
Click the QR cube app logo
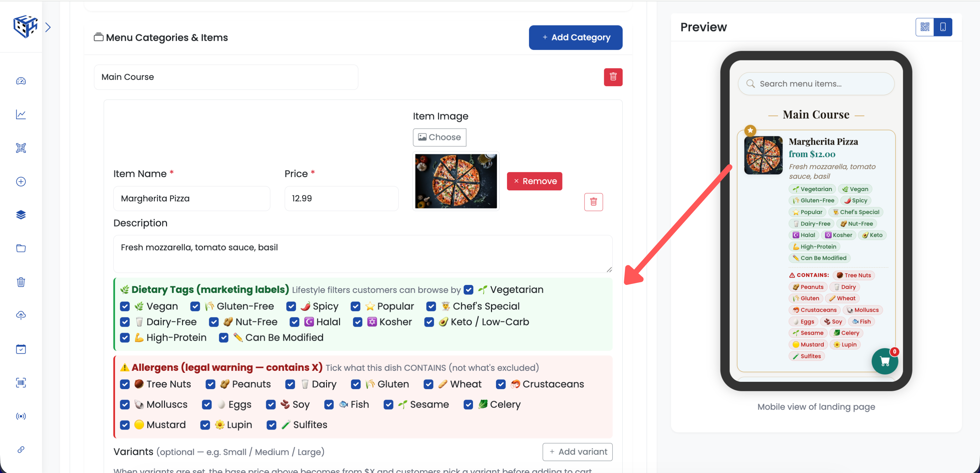click(x=25, y=26)
